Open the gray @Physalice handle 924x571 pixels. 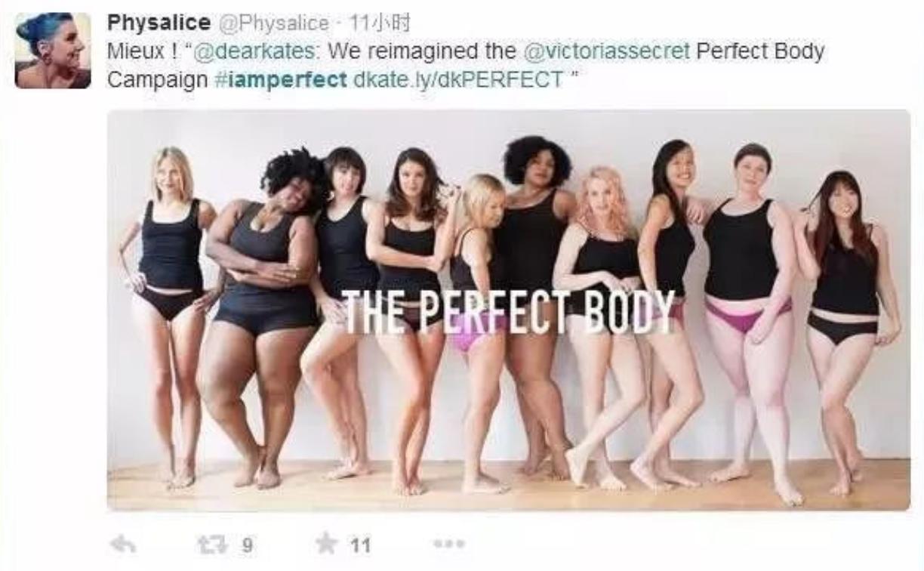275,24
